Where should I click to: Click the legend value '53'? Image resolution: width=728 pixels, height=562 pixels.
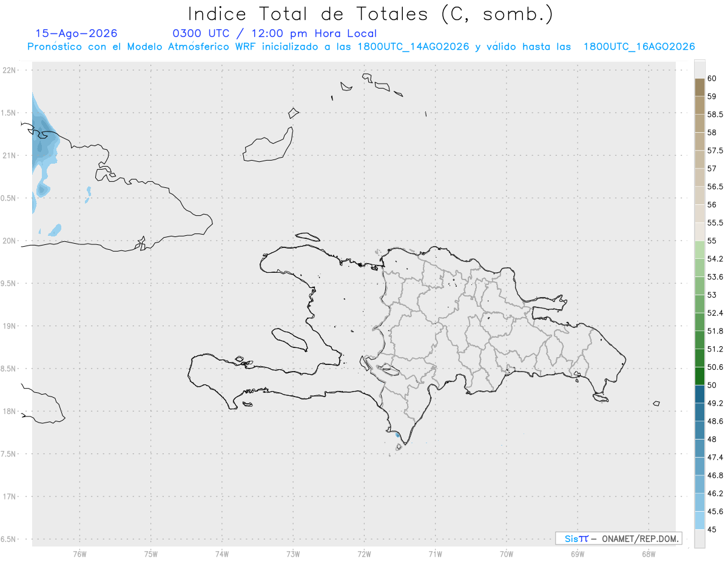click(712, 295)
